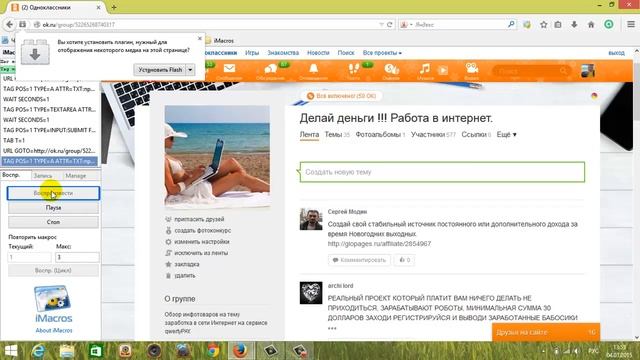Click plugin notification icon beside back button
Image resolution: width=640 pixels, height=360 pixels.
pyautogui.click(x=22, y=24)
